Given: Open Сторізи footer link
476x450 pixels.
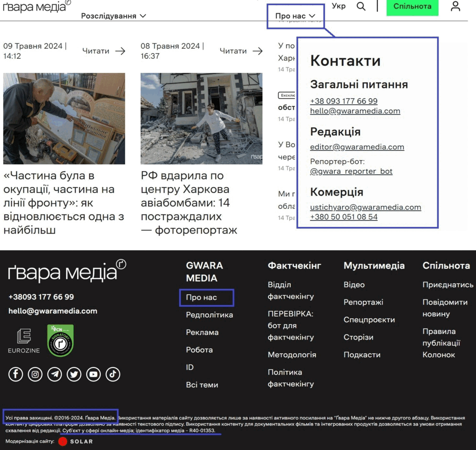Looking at the screenshot, I should 358,337.
